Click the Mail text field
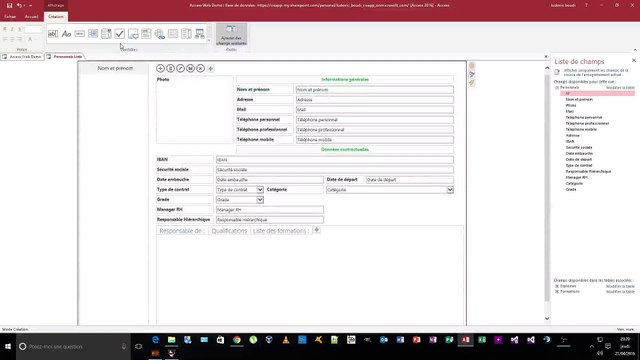Viewport: 640px width, 360px height. click(374, 110)
